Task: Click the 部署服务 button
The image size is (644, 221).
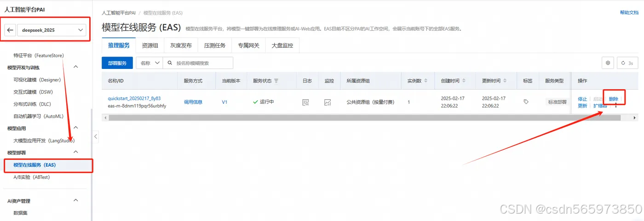Action: click(117, 63)
